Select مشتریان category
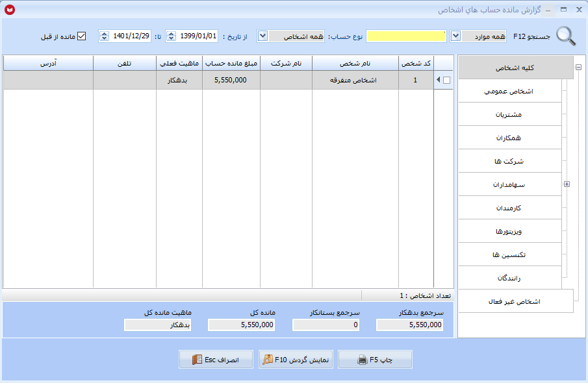588x383 pixels. click(x=509, y=114)
